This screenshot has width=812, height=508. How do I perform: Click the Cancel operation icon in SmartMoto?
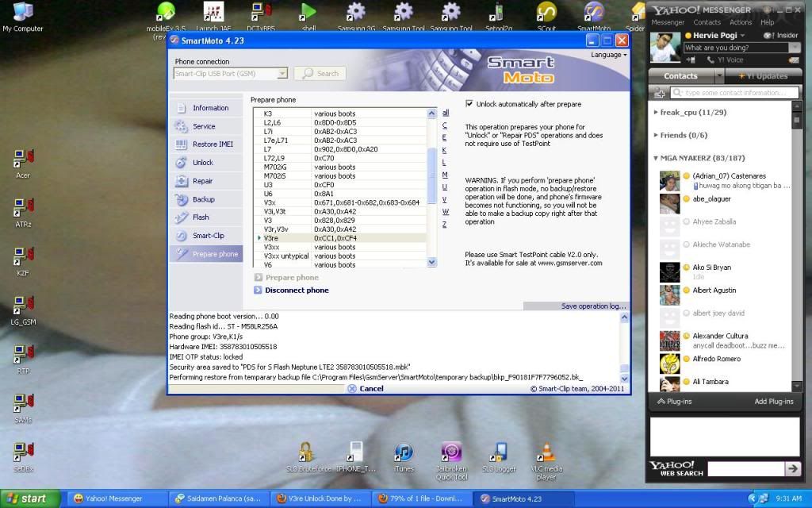352,388
